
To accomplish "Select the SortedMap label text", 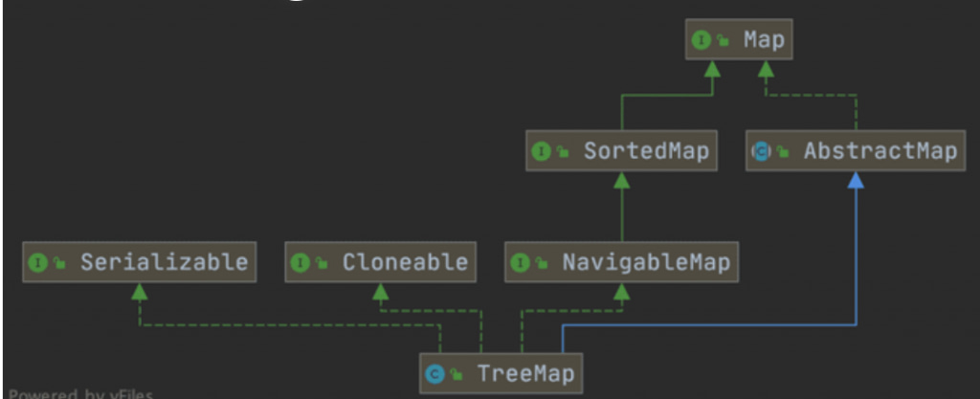I will [646, 151].
